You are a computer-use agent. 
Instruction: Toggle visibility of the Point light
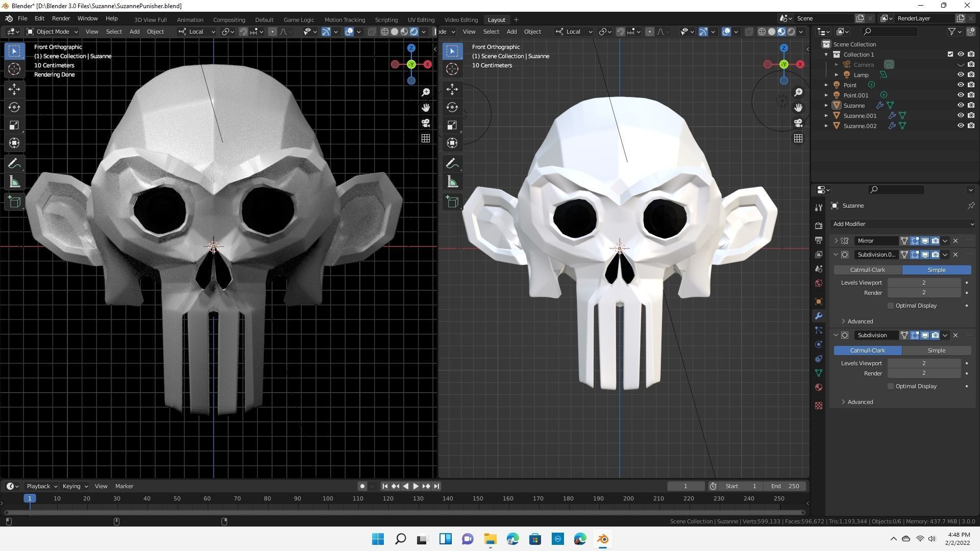click(x=960, y=85)
